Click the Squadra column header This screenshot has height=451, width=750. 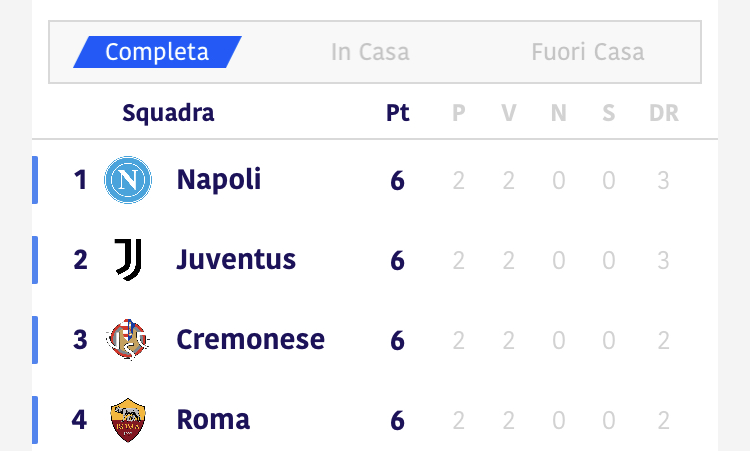[168, 113]
